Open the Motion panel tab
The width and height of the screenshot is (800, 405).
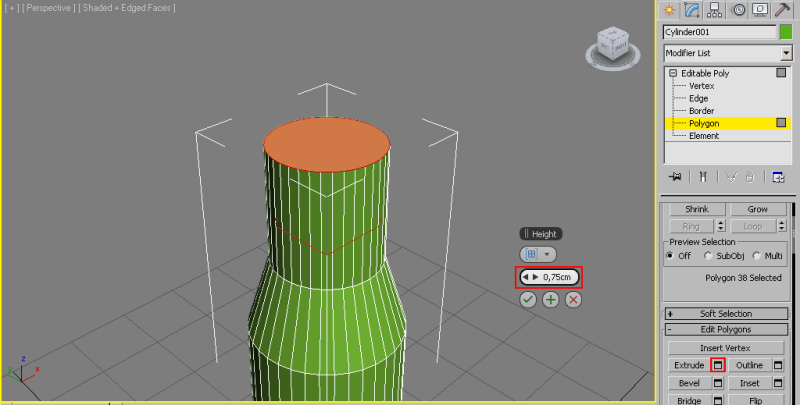tap(738, 10)
